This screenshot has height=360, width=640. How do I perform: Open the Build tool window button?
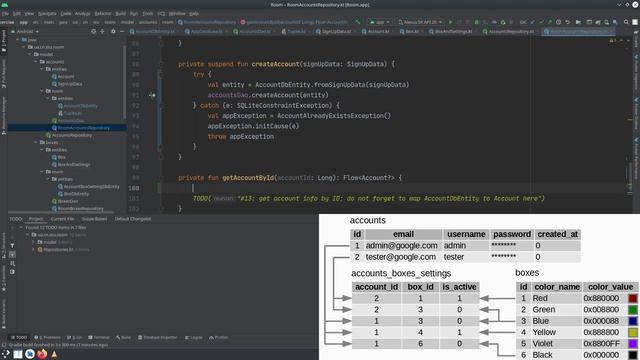point(123,338)
